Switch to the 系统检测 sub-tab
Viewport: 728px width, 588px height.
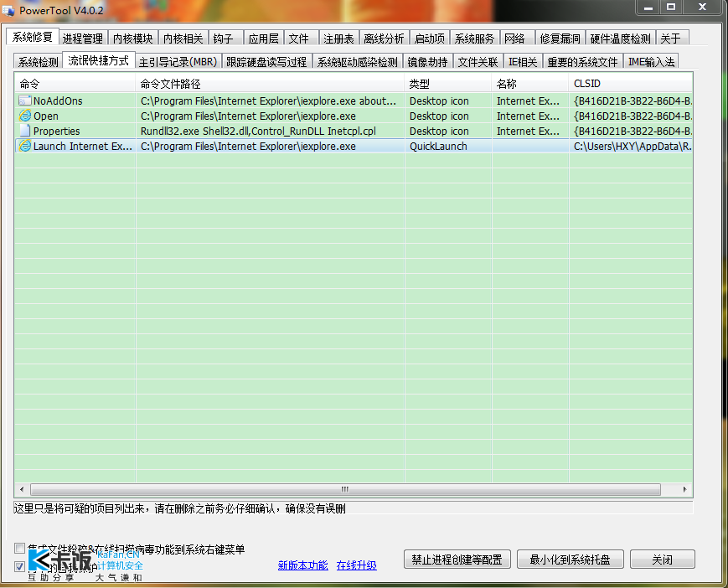[38, 62]
